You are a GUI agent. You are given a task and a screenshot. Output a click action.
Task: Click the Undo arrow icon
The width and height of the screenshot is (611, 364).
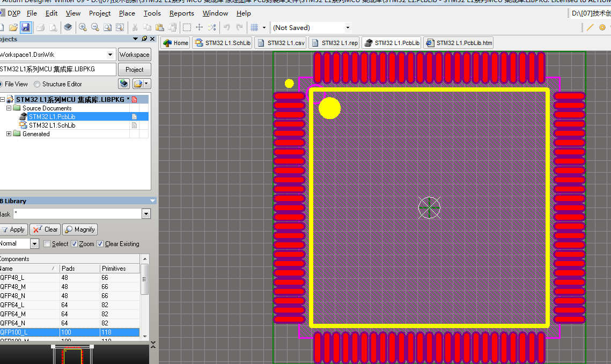227,27
